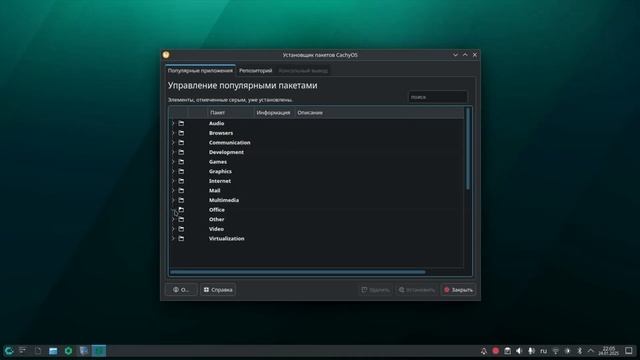
Task: Click the horizontal scrollbar under package list
Action: point(298,272)
